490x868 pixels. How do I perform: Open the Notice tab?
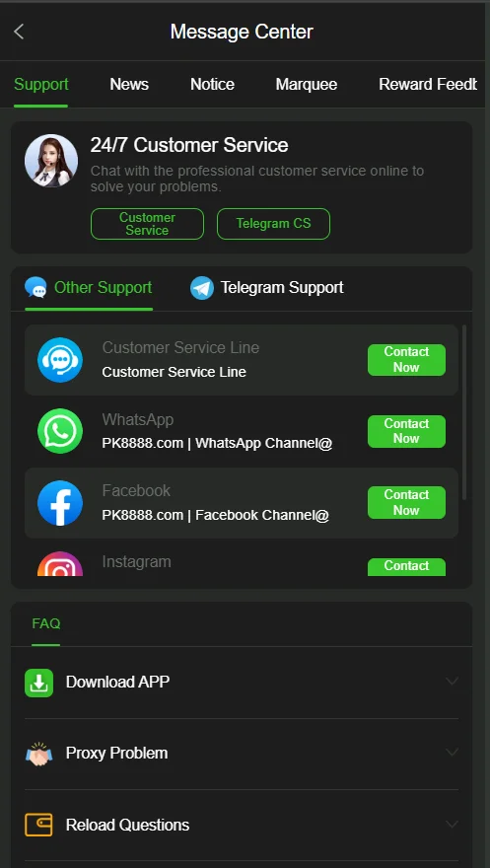(x=212, y=84)
